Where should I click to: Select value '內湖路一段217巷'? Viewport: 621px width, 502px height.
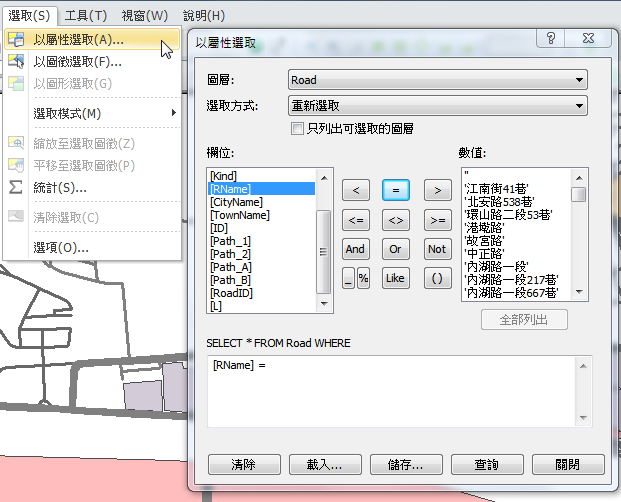click(516, 280)
